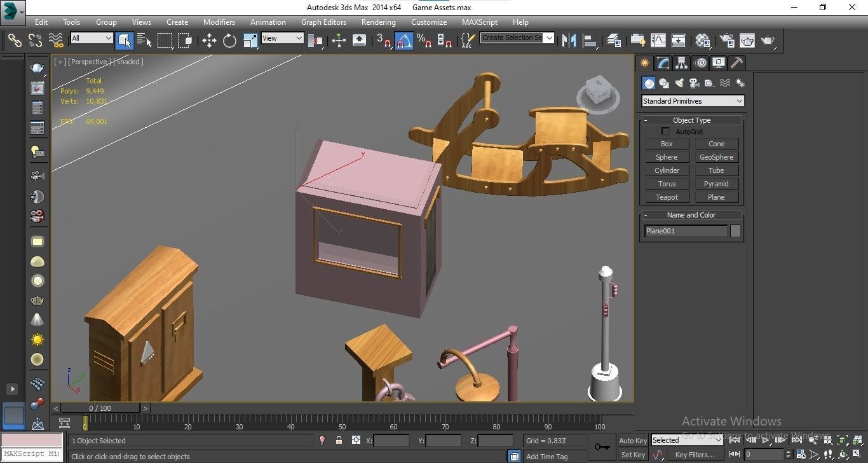Image resolution: width=868 pixels, height=463 pixels.
Task: Open the Edit menu
Action: pyautogui.click(x=41, y=22)
